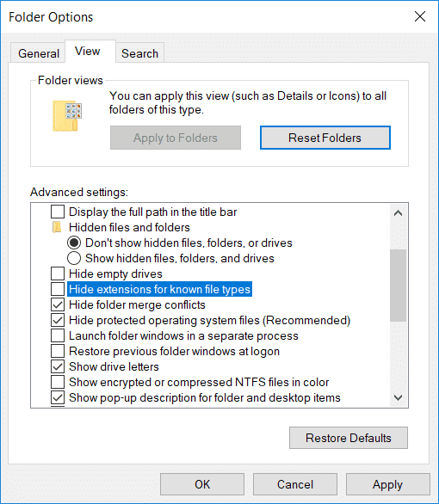Confirm changes with the OK button
439x504 pixels.
tap(202, 484)
